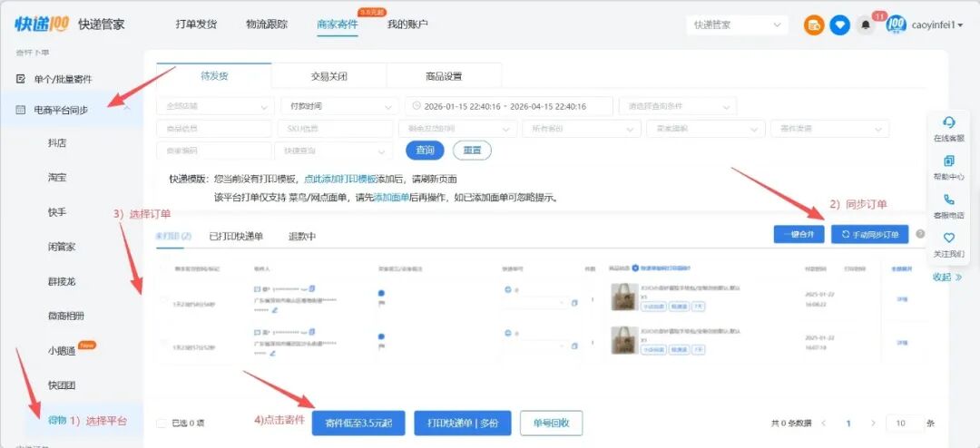Viewport: 980px width, 448px height.
Task: Switch to the 商品设置 tab
Action: [x=444, y=76]
